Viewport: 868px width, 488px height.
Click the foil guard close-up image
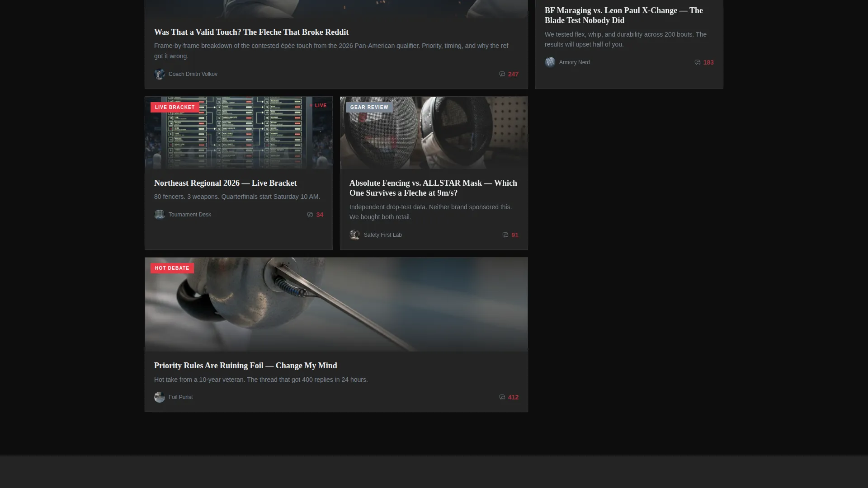point(336,305)
